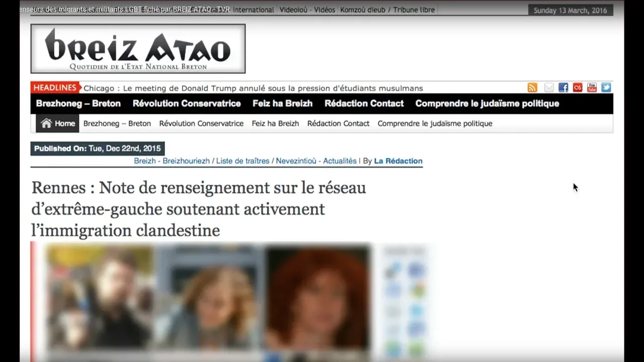Open the YouTube icon

(592, 87)
